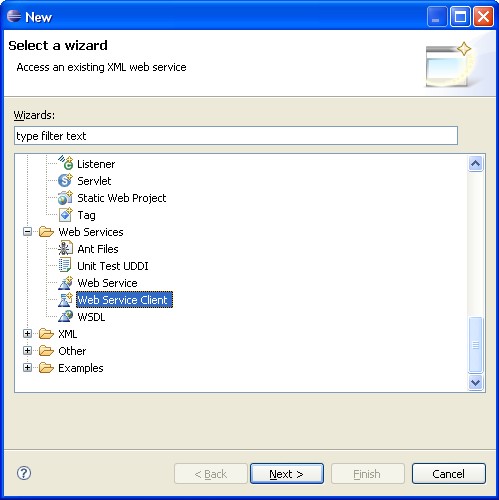499x500 pixels.
Task: Click the Ant Files icon
Action: pyautogui.click(x=65, y=249)
